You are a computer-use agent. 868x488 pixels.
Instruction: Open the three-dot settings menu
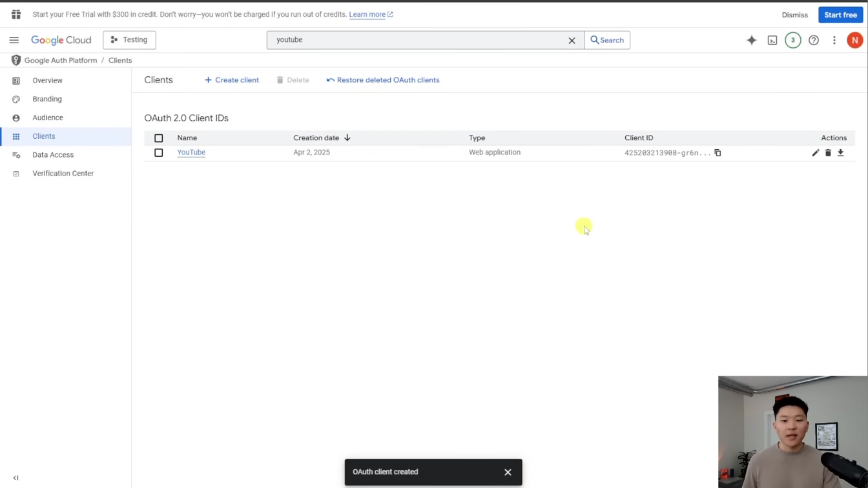(x=834, y=40)
